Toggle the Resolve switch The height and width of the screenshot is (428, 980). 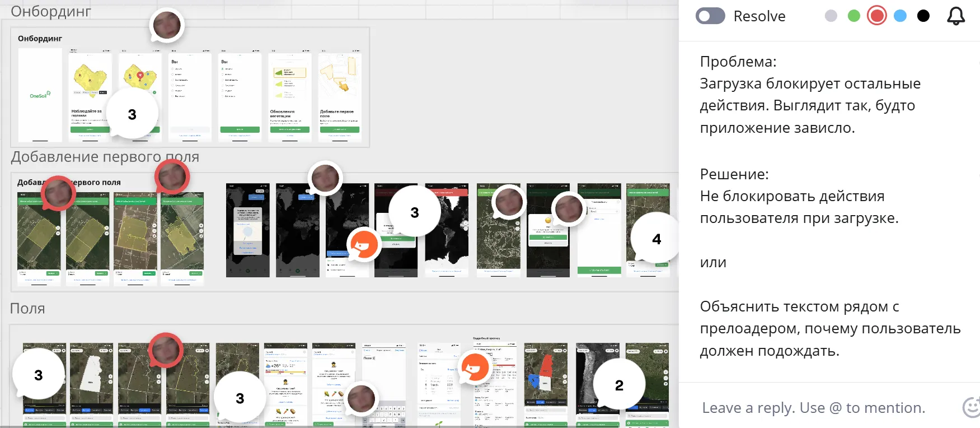pyautogui.click(x=710, y=16)
